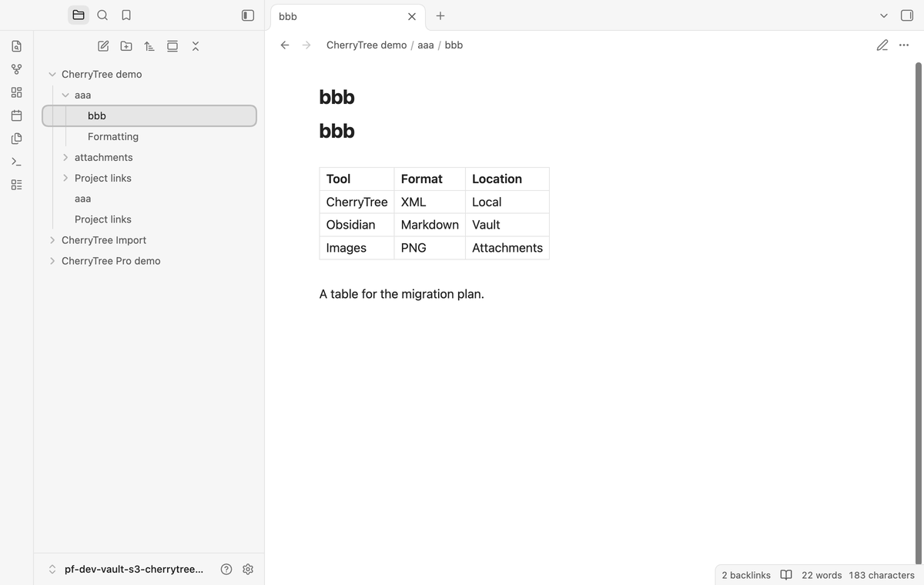Open the search panel icon
Screen dimensions: 924x585
pyautogui.click(x=102, y=15)
